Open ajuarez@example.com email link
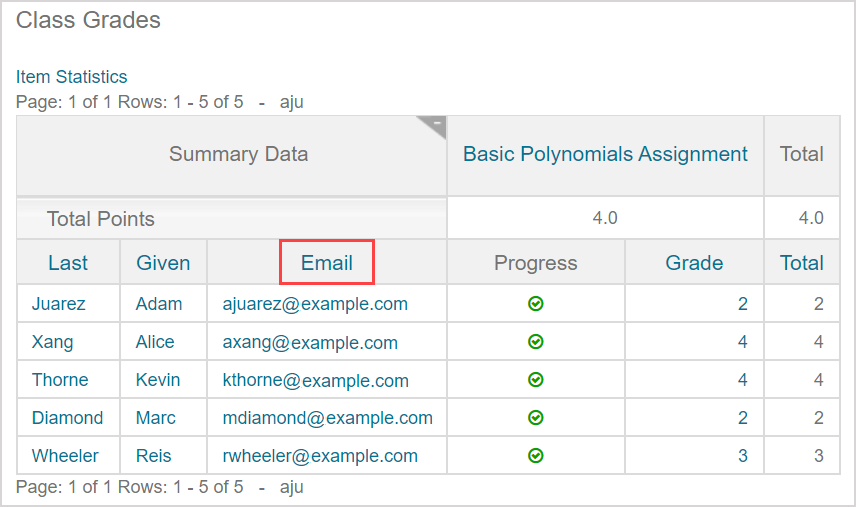This screenshot has width=856, height=507. [315, 304]
